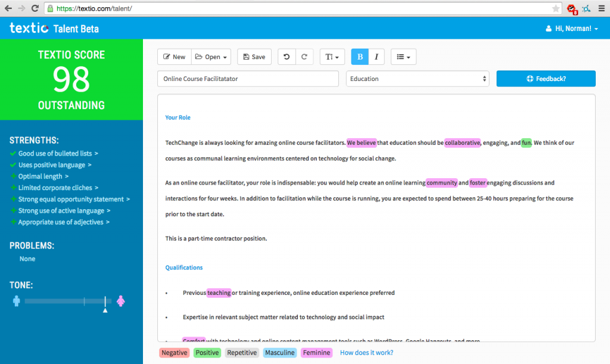
Task: Click the blue network extension icon
Action: click(586, 8)
